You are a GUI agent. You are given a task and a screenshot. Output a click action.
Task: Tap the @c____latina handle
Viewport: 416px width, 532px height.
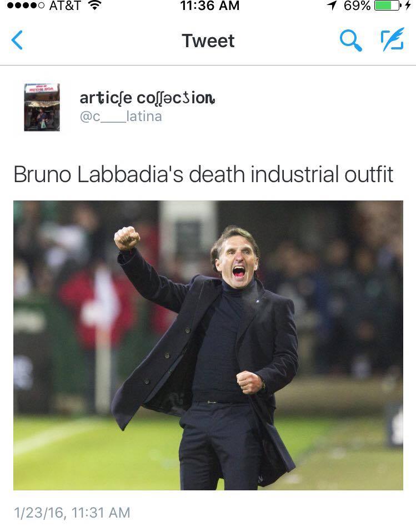coord(121,117)
